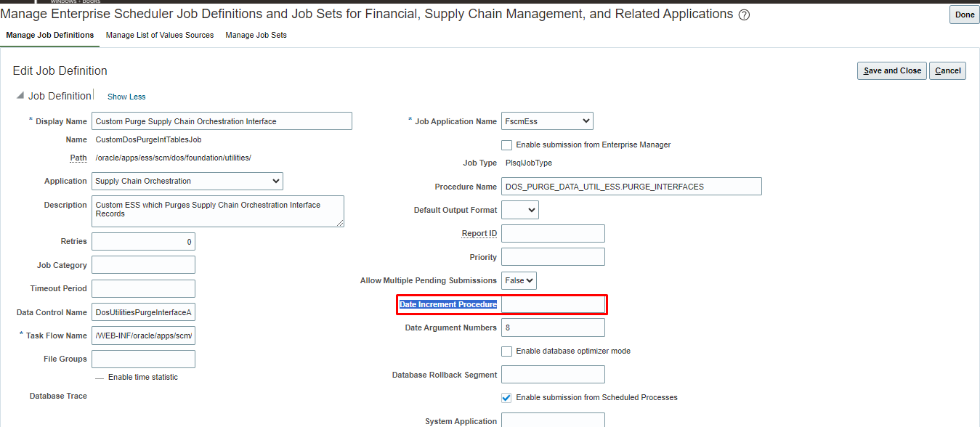Click the highlighted Date Increment Procedure field

click(552, 304)
